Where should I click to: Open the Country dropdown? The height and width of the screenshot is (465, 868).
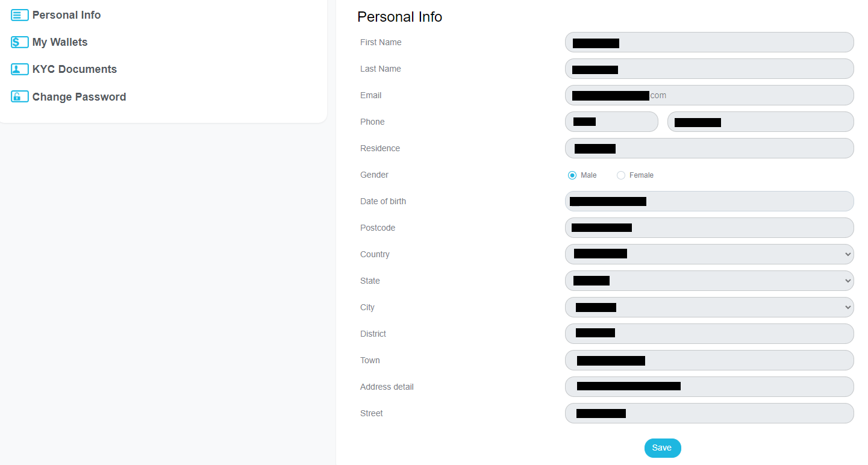(x=710, y=254)
